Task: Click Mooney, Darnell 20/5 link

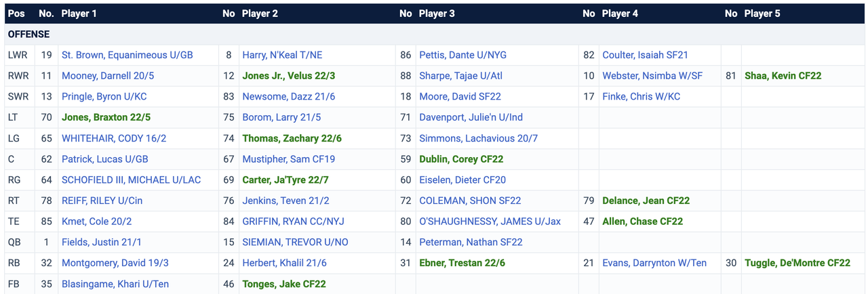Action: click(108, 76)
